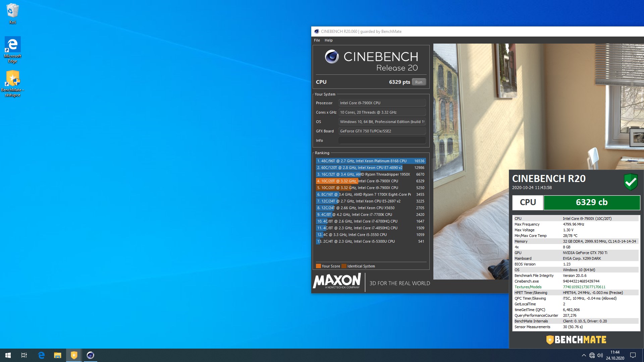Switch to Cinebench taskbar app
This screenshot has width=644, height=362.
(x=90, y=355)
